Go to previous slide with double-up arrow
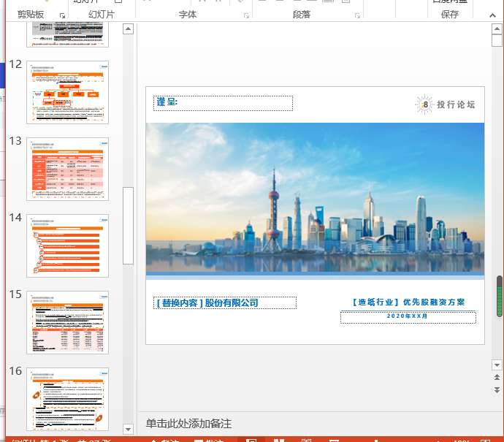The height and width of the screenshot is (442, 504). [497, 377]
